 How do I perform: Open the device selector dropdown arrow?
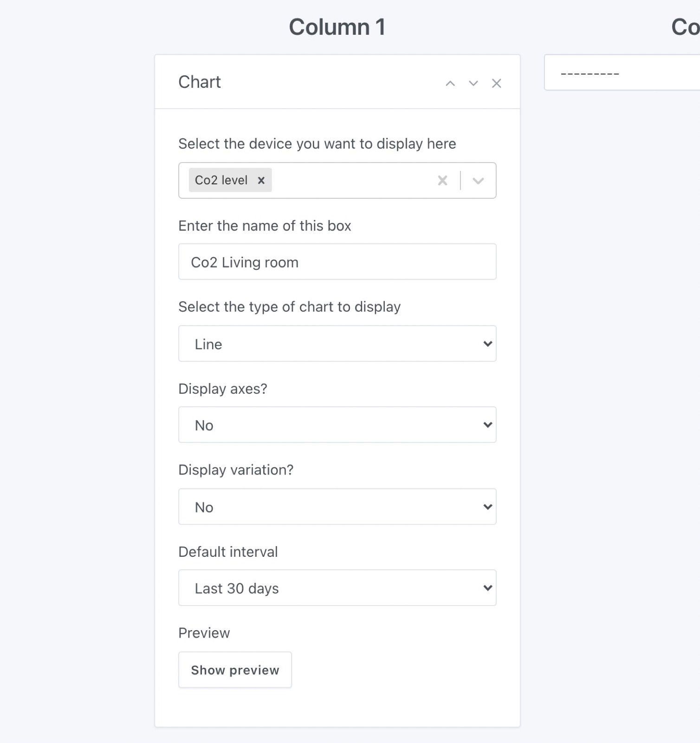[x=478, y=181]
